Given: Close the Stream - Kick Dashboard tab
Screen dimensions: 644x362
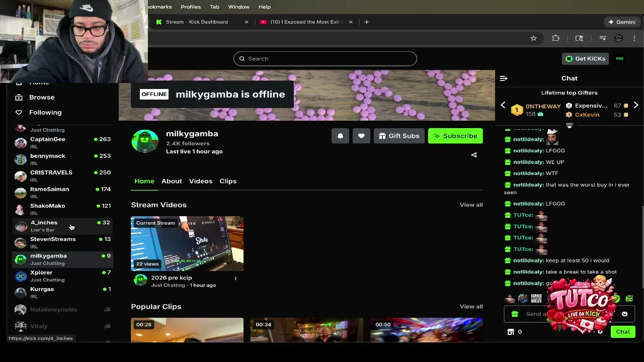Looking at the screenshot, I should coord(247,22).
